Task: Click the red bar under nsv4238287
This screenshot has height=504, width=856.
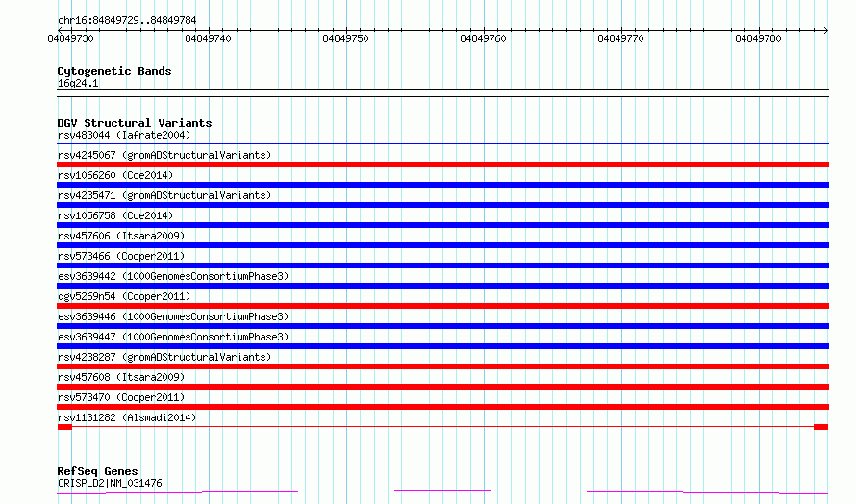Action: (442, 366)
